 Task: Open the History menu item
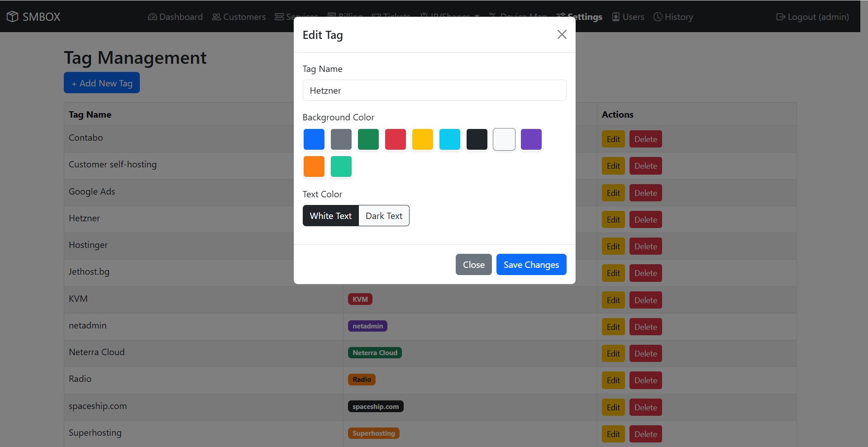tap(673, 17)
